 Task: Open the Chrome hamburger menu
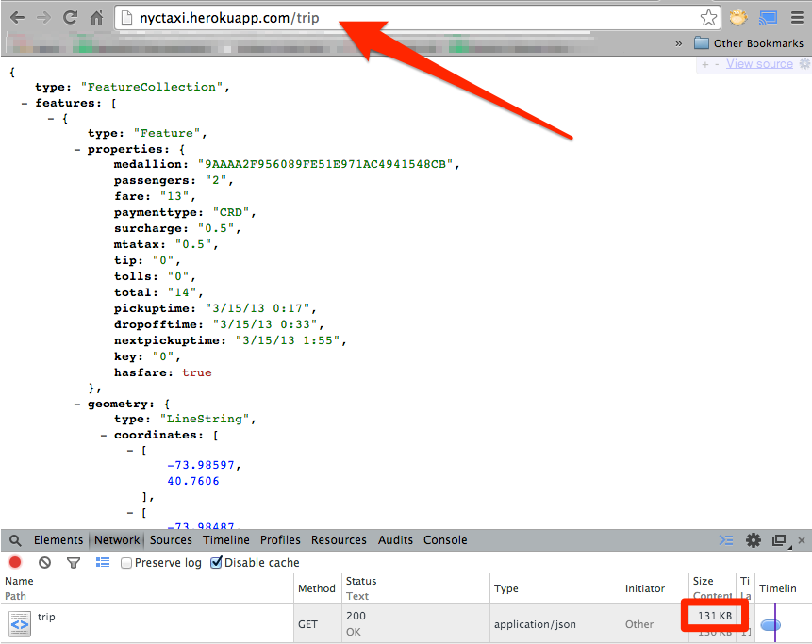coord(798,18)
